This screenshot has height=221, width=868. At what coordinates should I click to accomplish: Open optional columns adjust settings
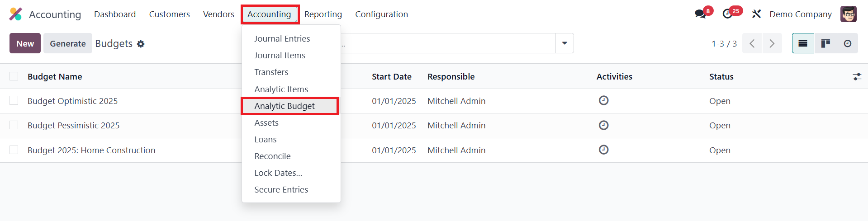857,77
